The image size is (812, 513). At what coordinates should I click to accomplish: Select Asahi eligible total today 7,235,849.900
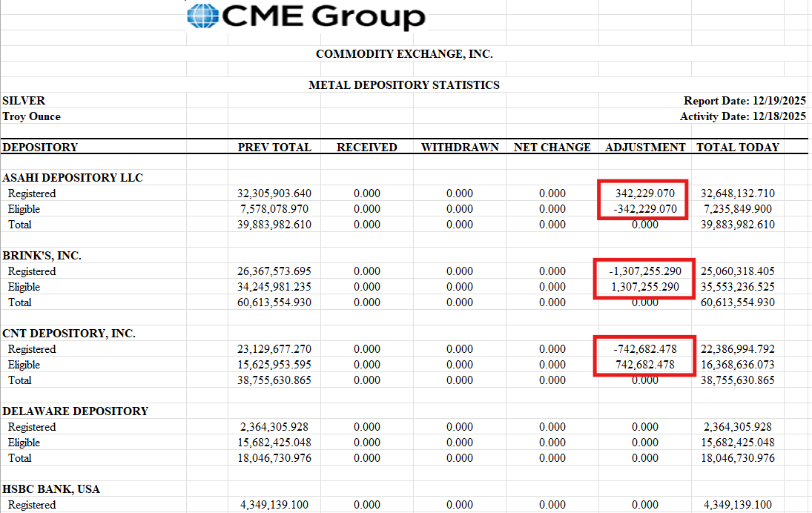click(737, 209)
